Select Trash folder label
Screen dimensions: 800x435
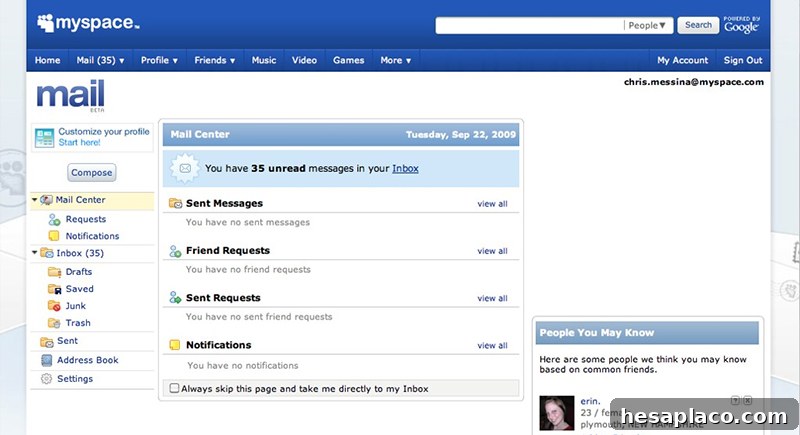pos(78,323)
